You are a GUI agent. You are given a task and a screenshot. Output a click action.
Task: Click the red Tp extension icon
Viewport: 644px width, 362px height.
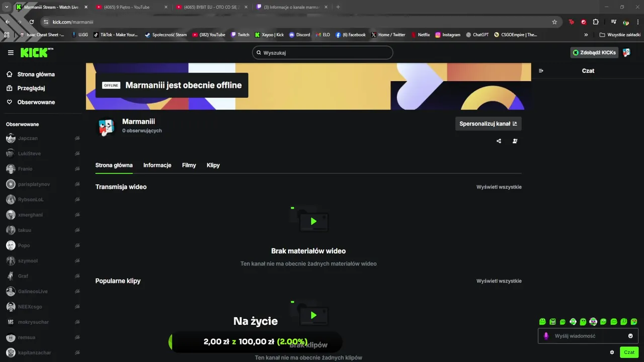pos(572,22)
